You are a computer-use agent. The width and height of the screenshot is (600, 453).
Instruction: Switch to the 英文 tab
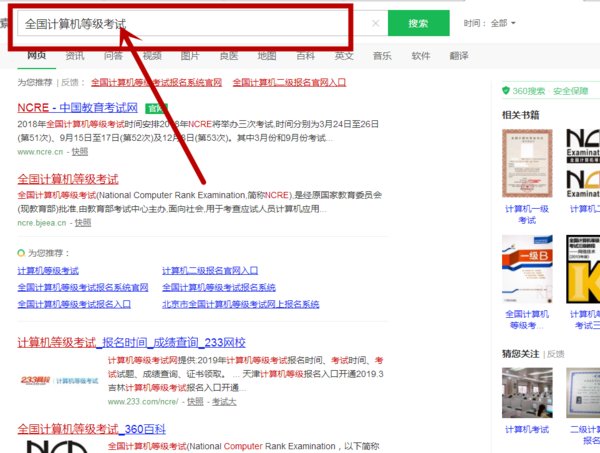pos(344,56)
